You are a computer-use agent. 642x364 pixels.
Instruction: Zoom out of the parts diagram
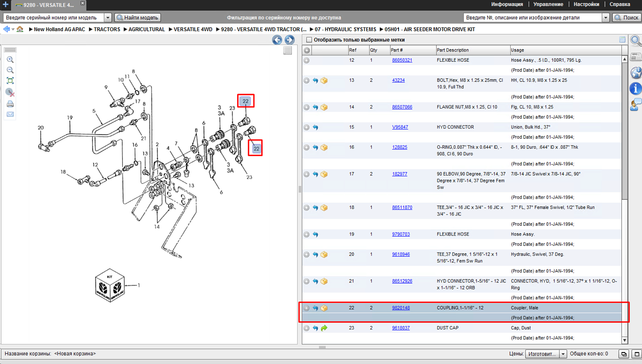pos(10,70)
